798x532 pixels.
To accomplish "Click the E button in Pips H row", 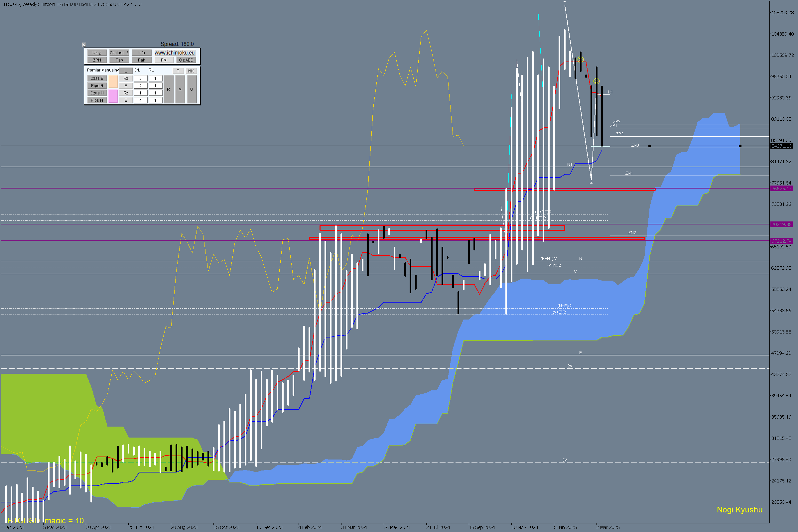I will point(126,100).
